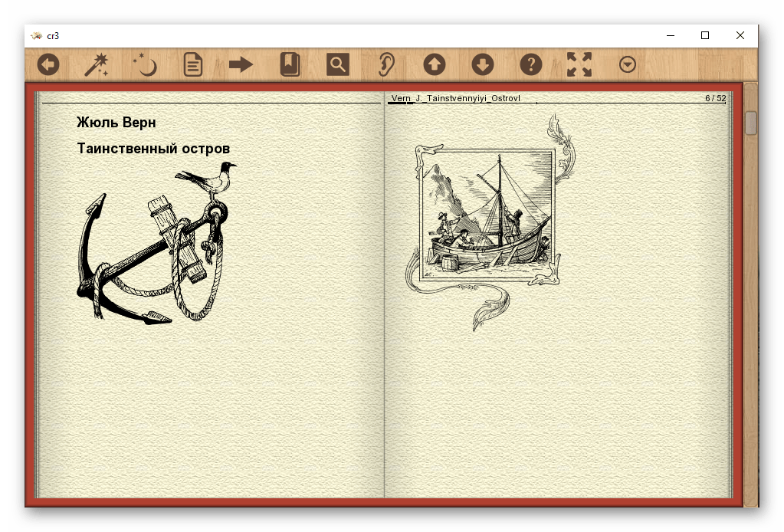784x532 pixels.
Task: Click the vertical scrollbar thumb
Action: 750,123
